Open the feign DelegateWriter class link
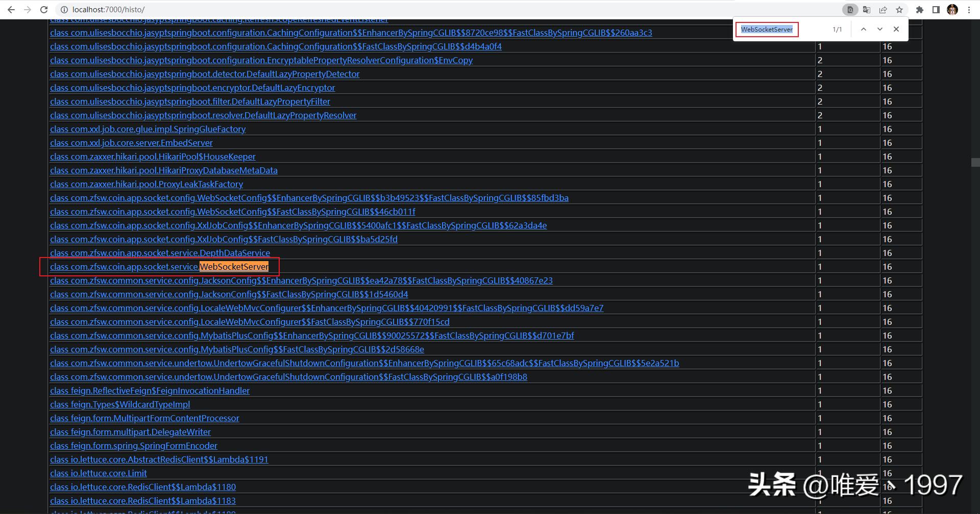This screenshot has width=980, height=514. click(x=130, y=432)
